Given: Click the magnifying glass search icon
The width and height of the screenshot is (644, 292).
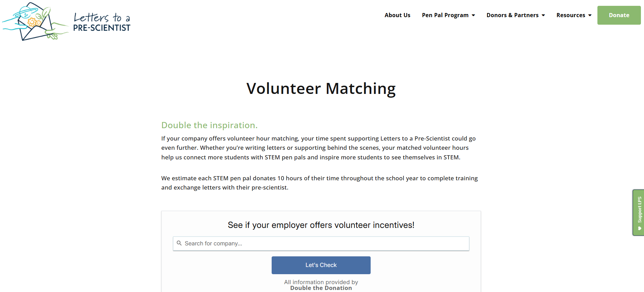Looking at the screenshot, I should click(179, 243).
